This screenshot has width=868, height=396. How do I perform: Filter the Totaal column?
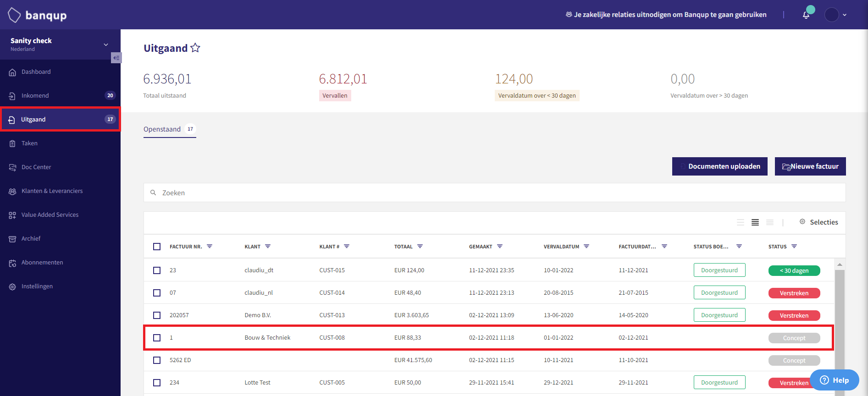pyautogui.click(x=420, y=246)
